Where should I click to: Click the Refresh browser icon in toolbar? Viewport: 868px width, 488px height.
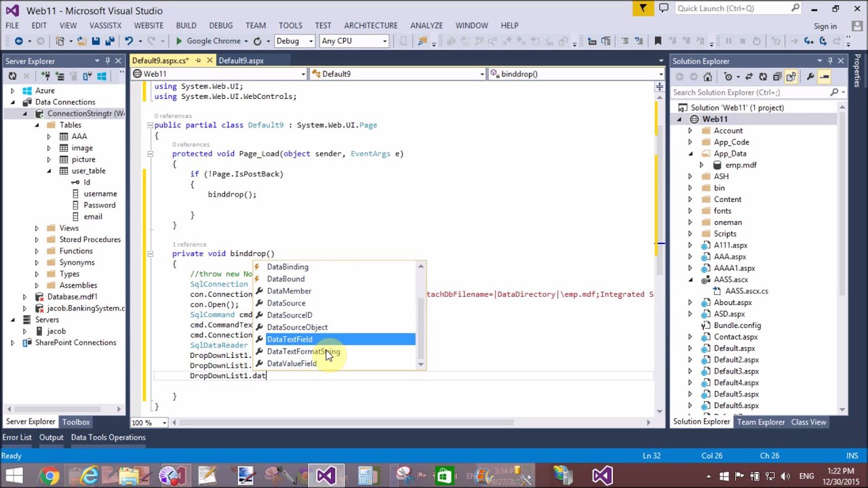click(x=258, y=41)
